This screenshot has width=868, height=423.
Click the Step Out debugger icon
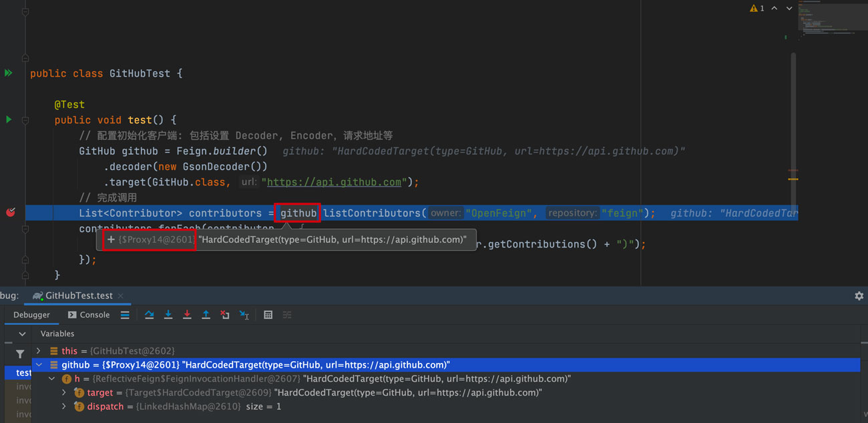coord(206,315)
